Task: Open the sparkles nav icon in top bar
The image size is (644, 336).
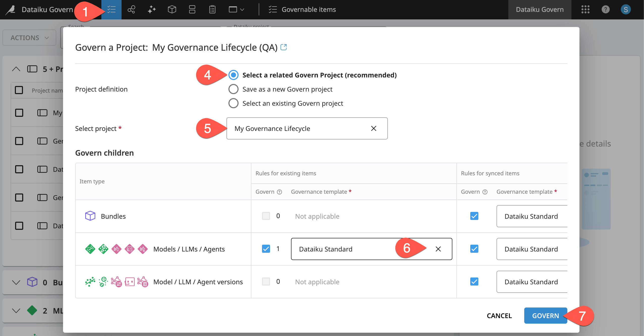Action: [152, 10]
